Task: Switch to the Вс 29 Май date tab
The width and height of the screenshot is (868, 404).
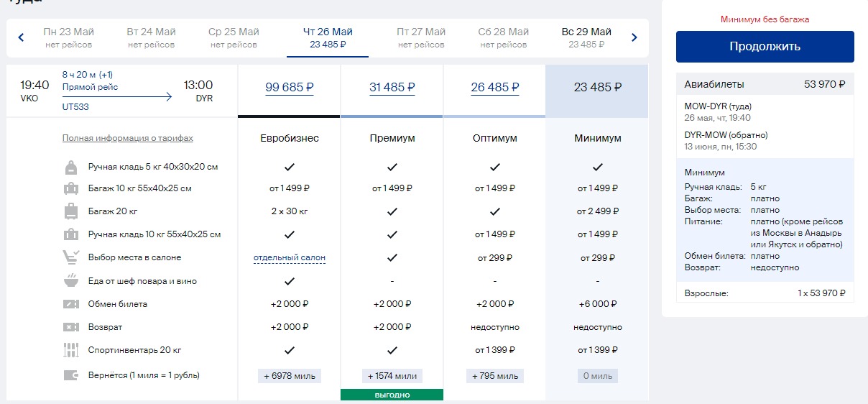Action: (586, 37)
